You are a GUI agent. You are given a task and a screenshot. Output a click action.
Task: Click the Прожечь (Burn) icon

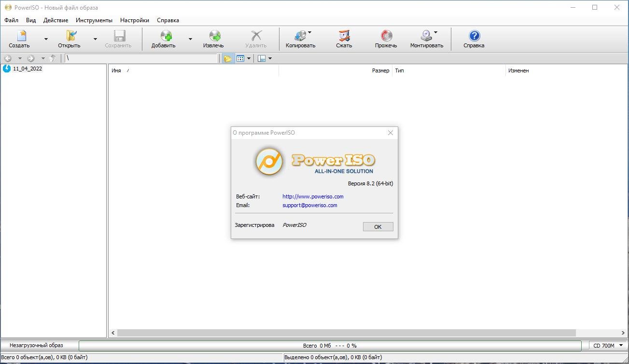click(x=386, y=36)
